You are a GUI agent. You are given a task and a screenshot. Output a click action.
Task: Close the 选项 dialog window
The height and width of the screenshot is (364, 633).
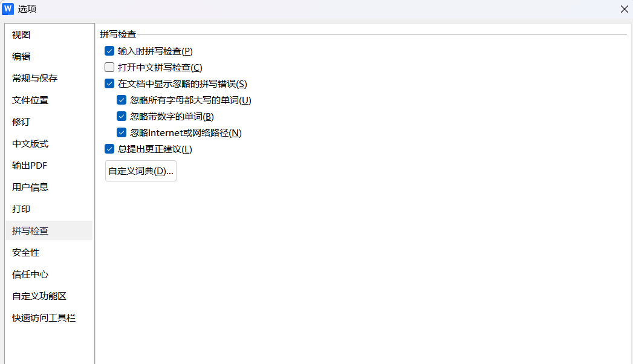click(x=624, y=9)
